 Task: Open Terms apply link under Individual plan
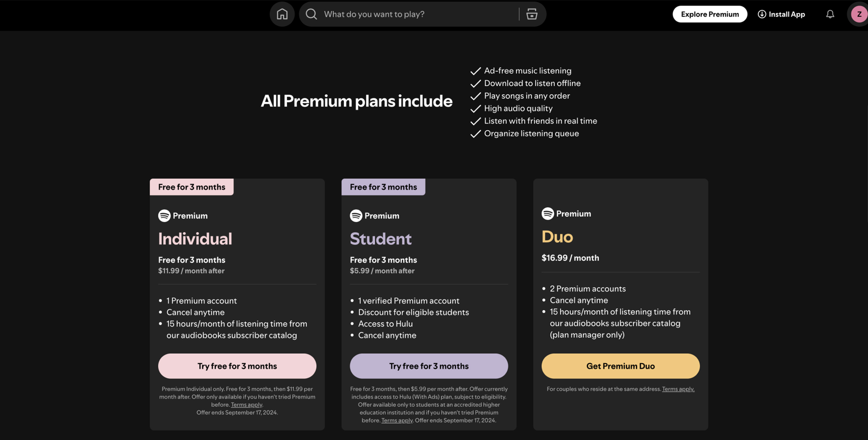coord(247,405)
